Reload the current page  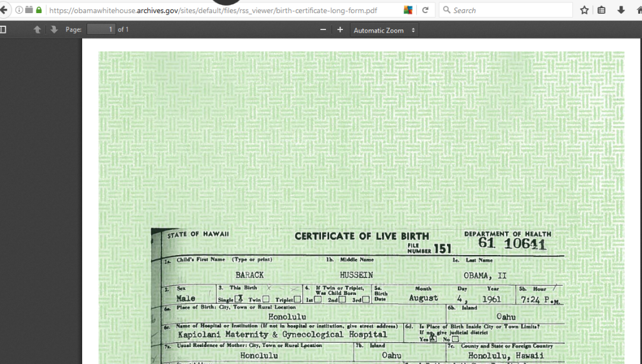[x=425, y=10]
